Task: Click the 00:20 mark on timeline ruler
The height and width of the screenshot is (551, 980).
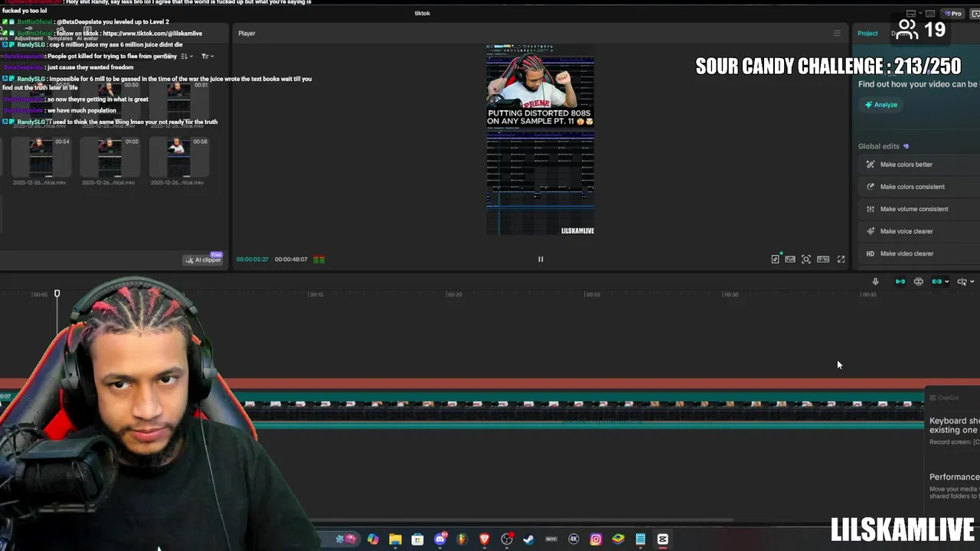Action: pos(454,295)
